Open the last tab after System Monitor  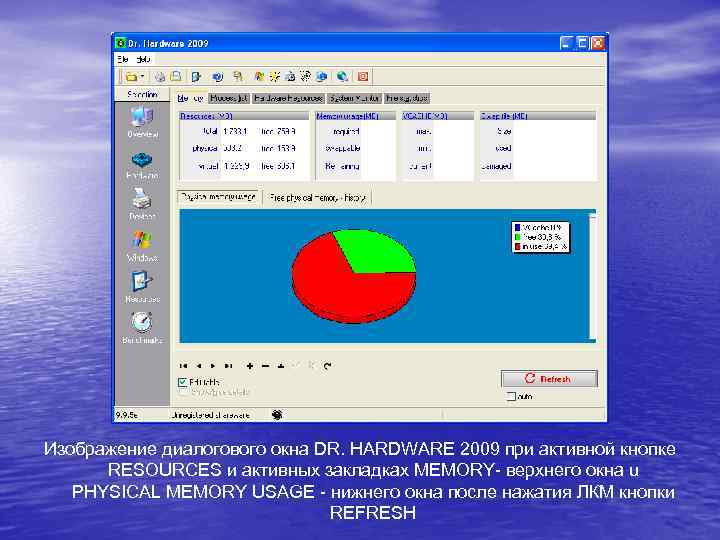pos(407,98)
